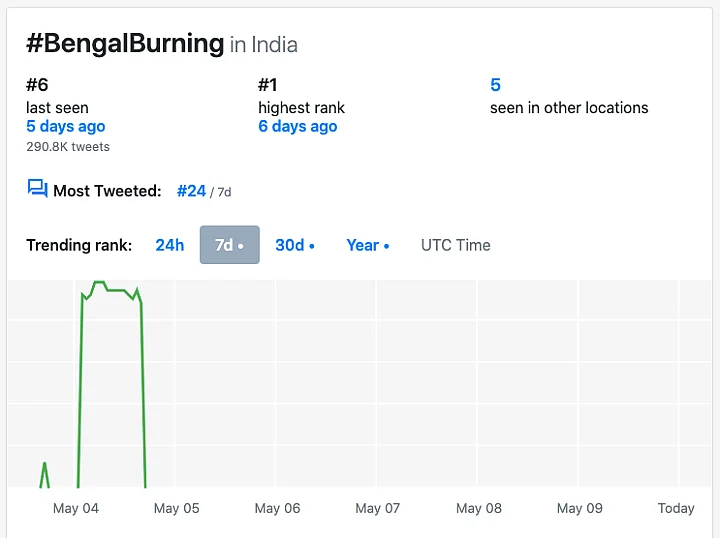
Task: Switch trending rank to 24h view
Action: [169, 245]
